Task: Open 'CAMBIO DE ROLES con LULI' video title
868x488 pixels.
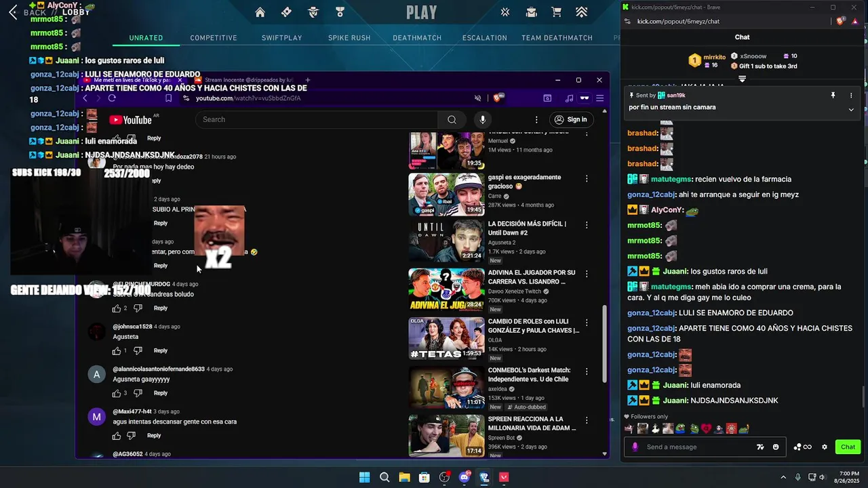Action: tap(534, 325)
